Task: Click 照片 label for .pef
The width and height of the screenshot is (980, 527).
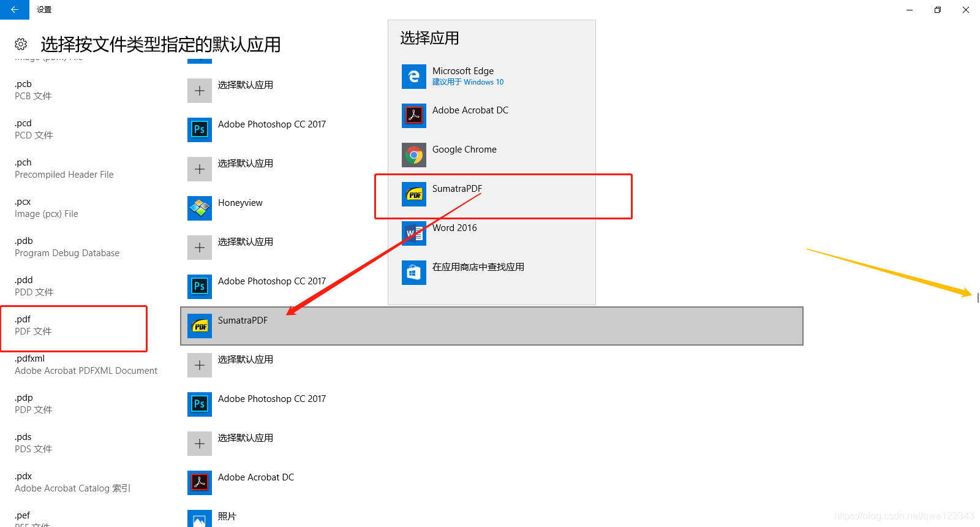Action: coord(227,517)
